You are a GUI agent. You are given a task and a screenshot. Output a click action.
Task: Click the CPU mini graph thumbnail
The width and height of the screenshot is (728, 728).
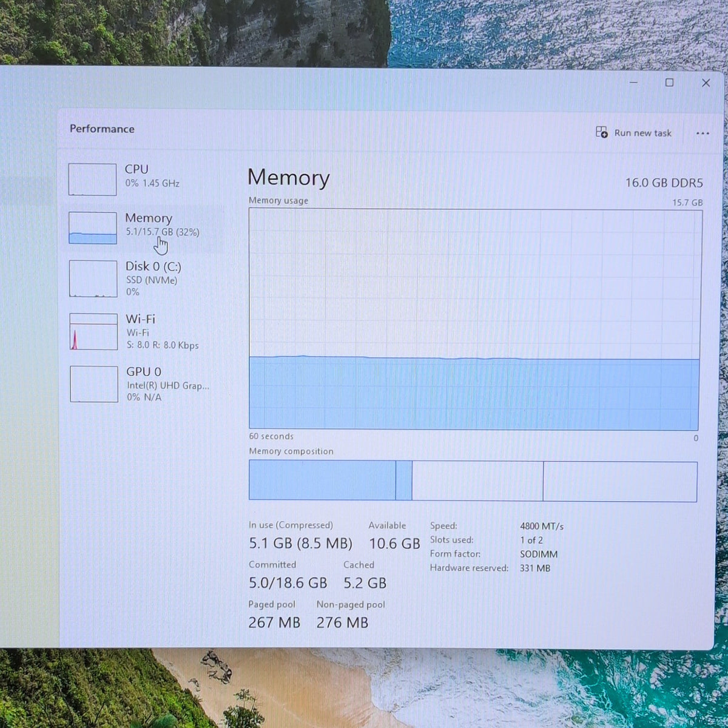pyautogui.click(x=92, y=179)
